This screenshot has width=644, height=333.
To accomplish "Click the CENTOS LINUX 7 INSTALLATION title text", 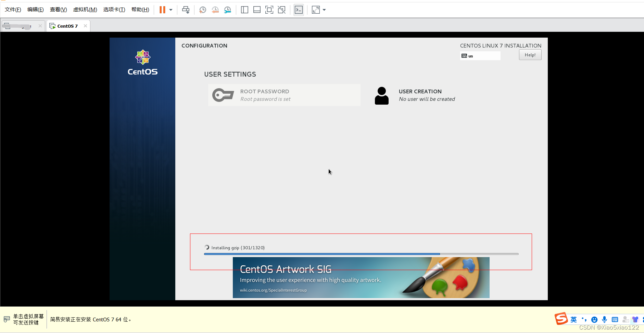I will click(501, 46).
